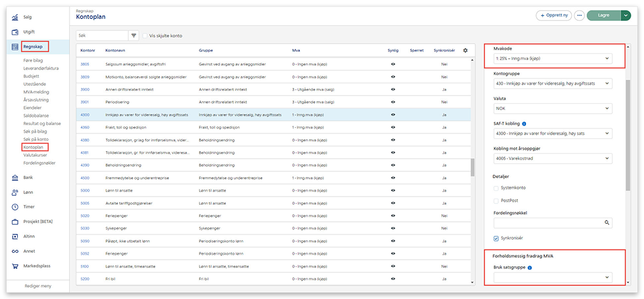Click account number link 5000
Image resolution: width=644 pixels, height=299 pixels.
pos(85,190)
